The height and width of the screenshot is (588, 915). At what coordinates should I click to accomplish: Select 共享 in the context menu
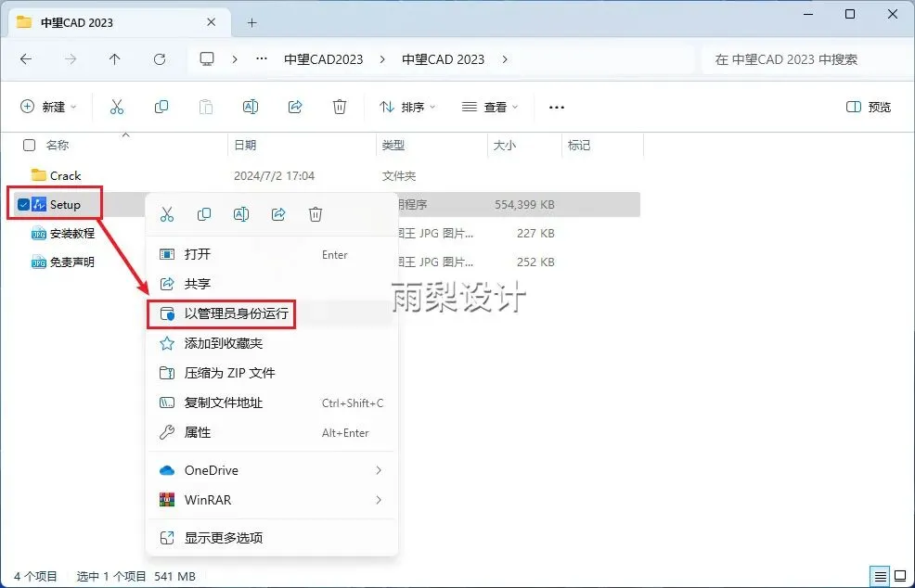coord(272,284)
